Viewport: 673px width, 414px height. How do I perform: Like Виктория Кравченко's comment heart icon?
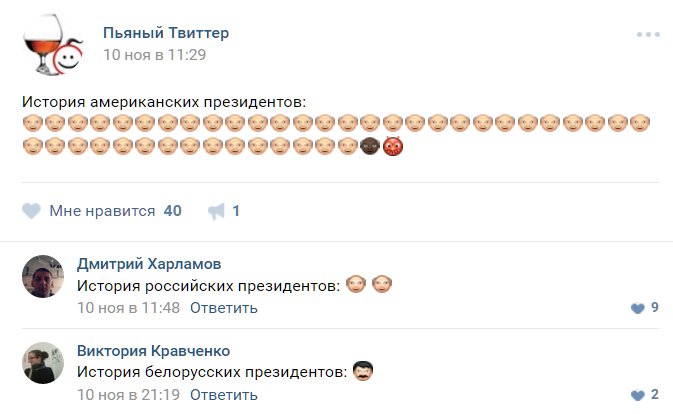[638, 395]
